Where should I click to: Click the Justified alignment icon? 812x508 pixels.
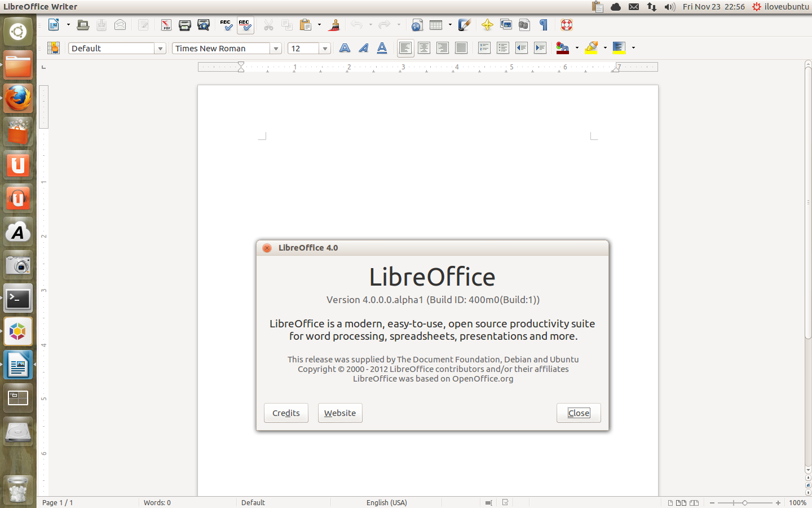461,48
